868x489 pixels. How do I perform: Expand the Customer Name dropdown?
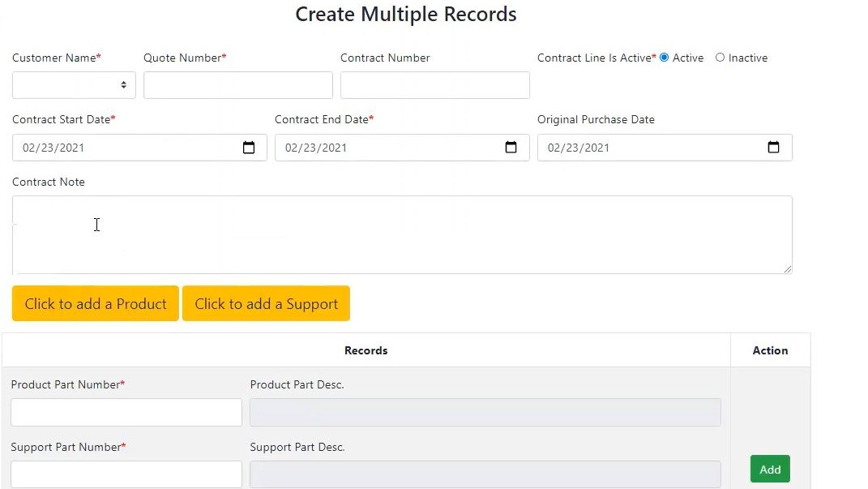coord(74,85)
